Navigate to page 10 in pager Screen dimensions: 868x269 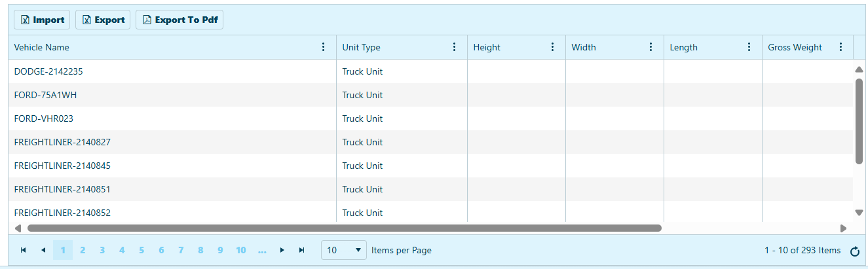tap(241, 250)
